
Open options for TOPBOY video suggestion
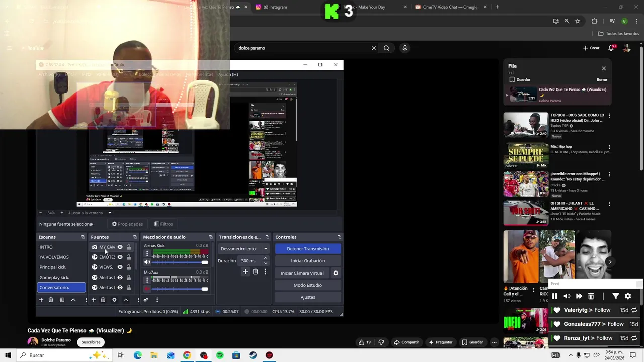point(609,116)
